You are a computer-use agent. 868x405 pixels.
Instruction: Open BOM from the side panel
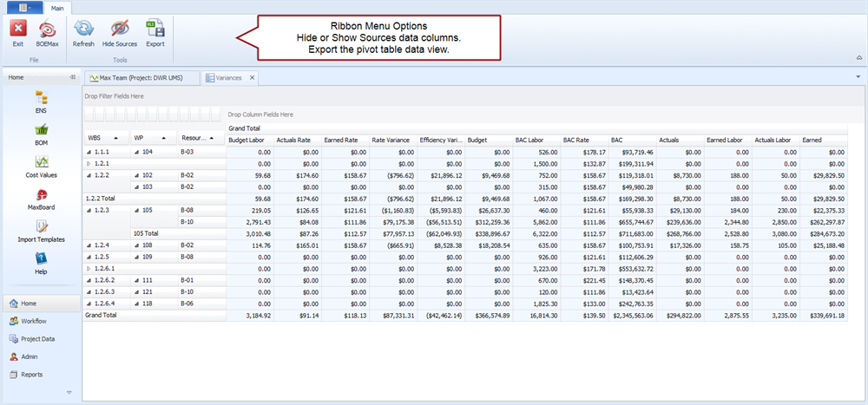pos(41,131)
